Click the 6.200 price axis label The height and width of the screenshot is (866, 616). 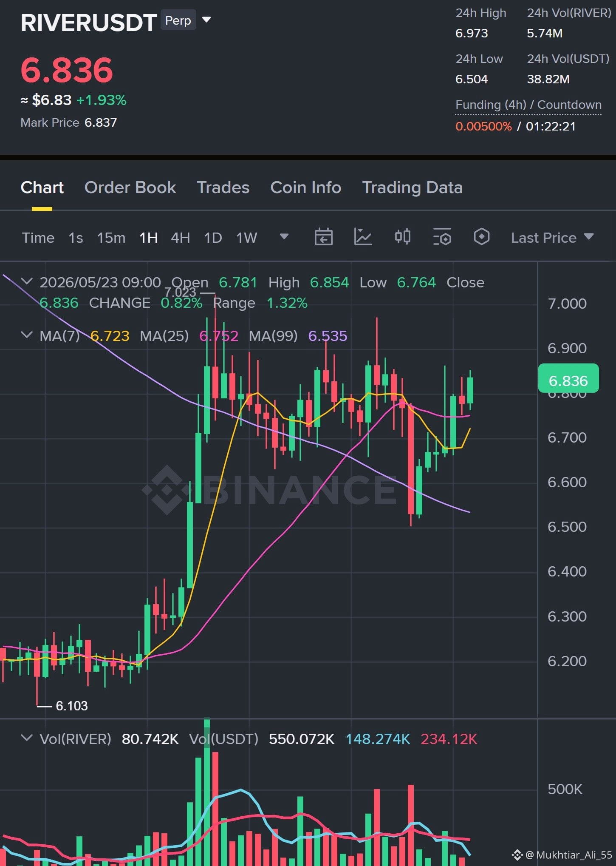point(567,661)
